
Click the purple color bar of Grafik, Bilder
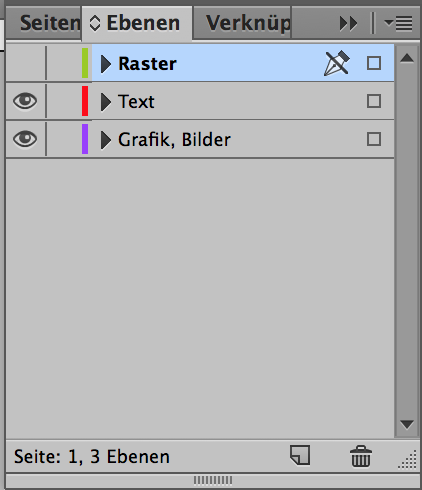tap(85, 139)
